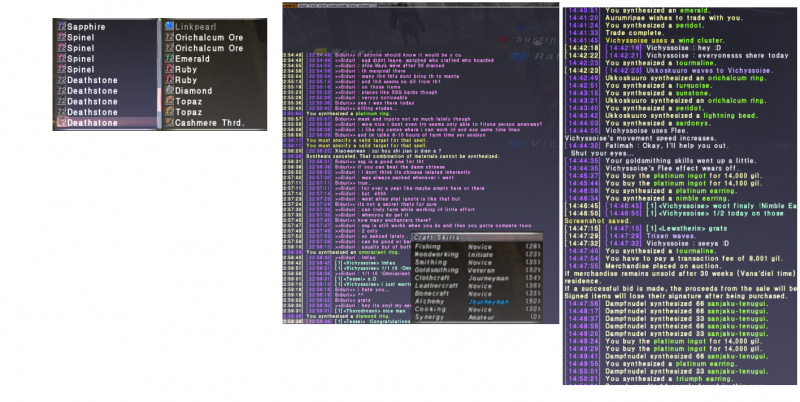The width and height of the screenshot is (800, 402).
Task: Click 'You synthesized a platinum ring.' line
Action: [x=348, y=114]
